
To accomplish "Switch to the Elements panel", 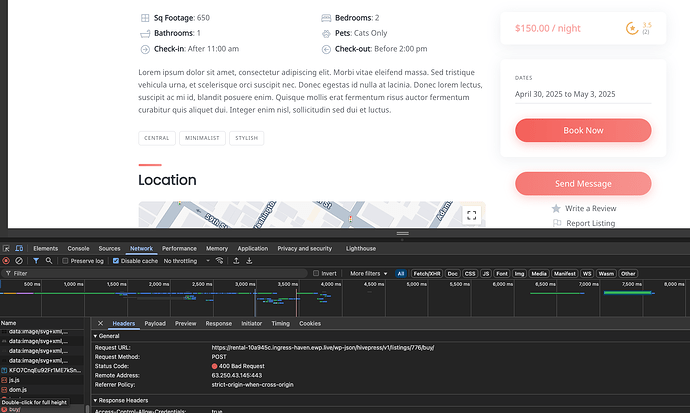I will coord(46,249).
